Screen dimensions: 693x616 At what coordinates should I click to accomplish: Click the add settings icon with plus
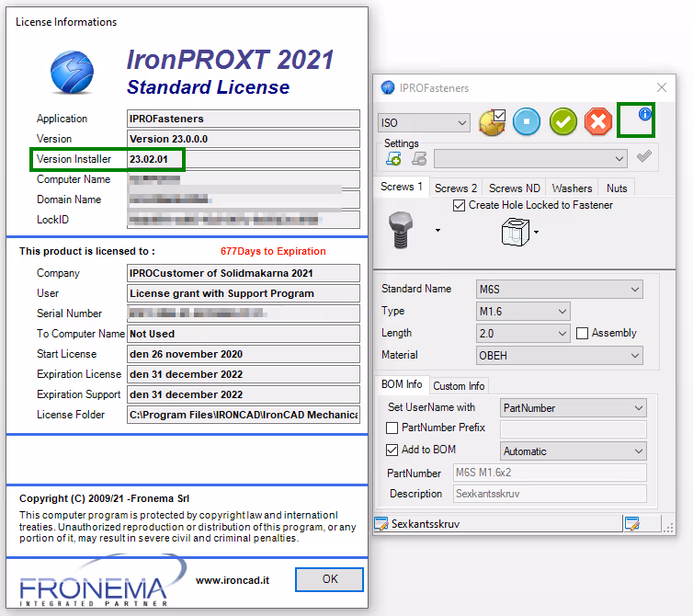click(x=392, y=158)
